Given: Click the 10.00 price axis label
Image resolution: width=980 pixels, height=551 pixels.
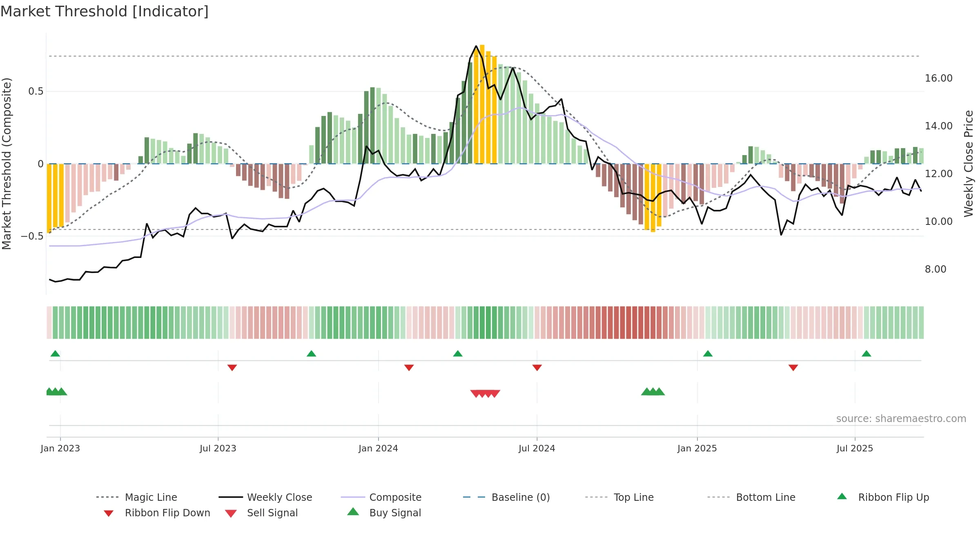Looking at the screenshot, I should click(x=939, y=222).
